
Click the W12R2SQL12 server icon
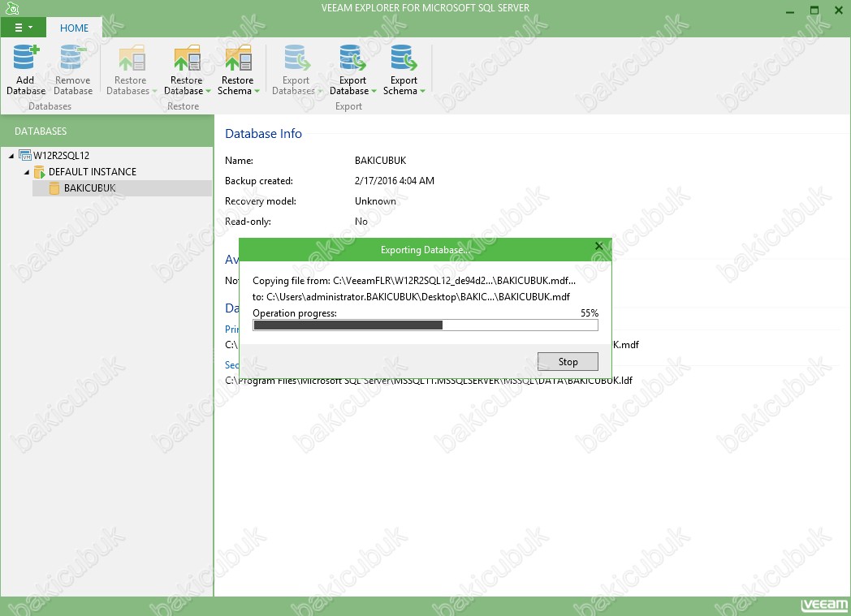point(25,155)
